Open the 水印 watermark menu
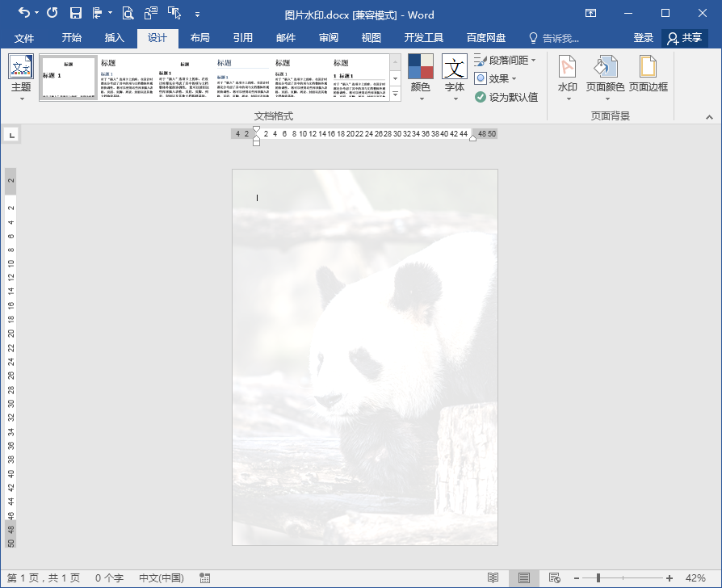722x588 pixels. pos(567,78)
